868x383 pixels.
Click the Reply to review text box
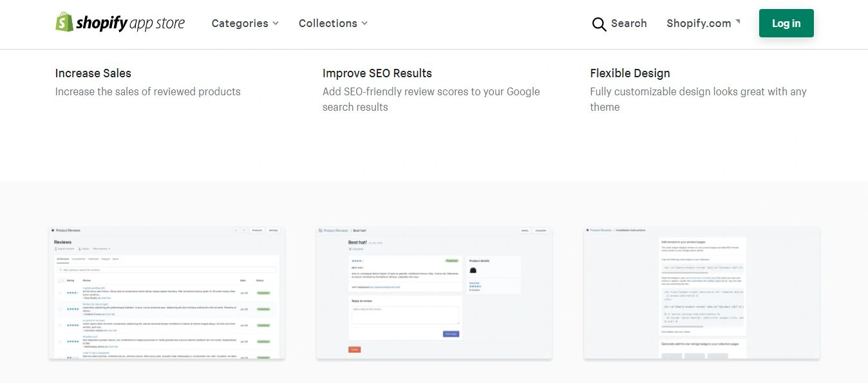pyautogui.click(x=405, y=315)
